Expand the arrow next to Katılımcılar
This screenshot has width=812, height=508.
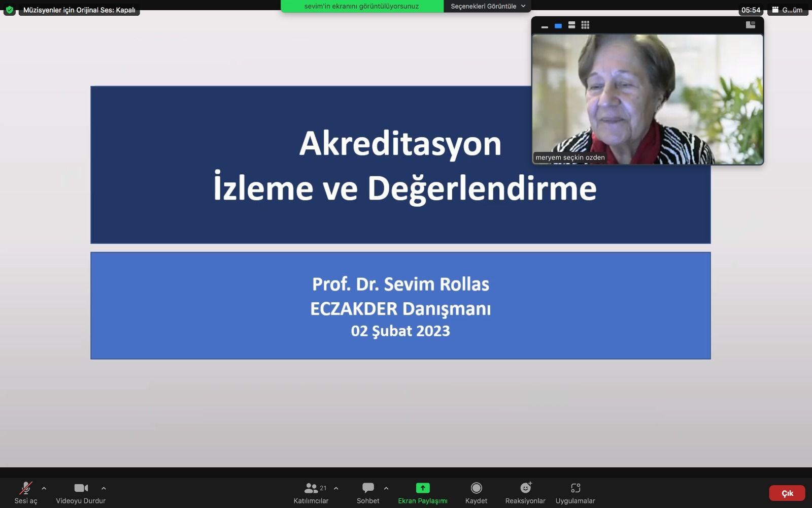tap(336, 488)
